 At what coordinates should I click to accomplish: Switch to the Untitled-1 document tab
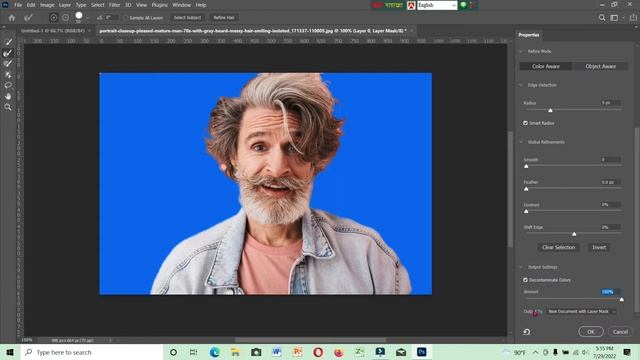pos(53,31)
